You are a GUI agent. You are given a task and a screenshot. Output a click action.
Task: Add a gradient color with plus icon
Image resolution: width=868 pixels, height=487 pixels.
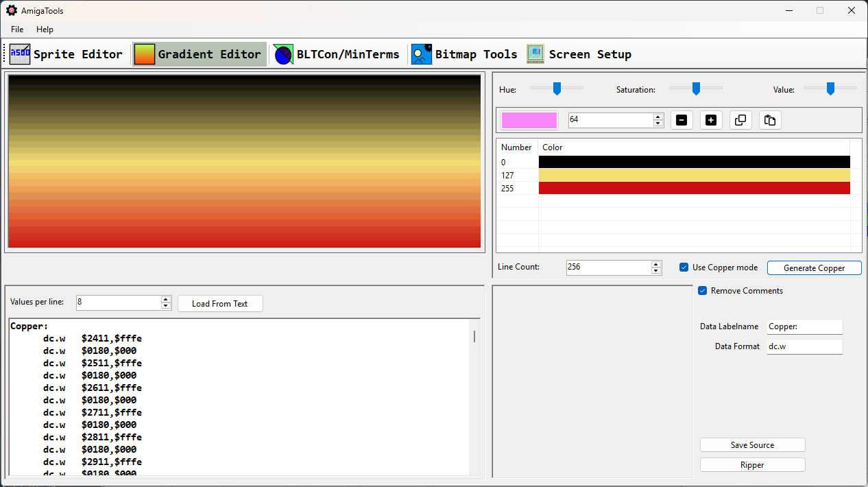[711, 120]
